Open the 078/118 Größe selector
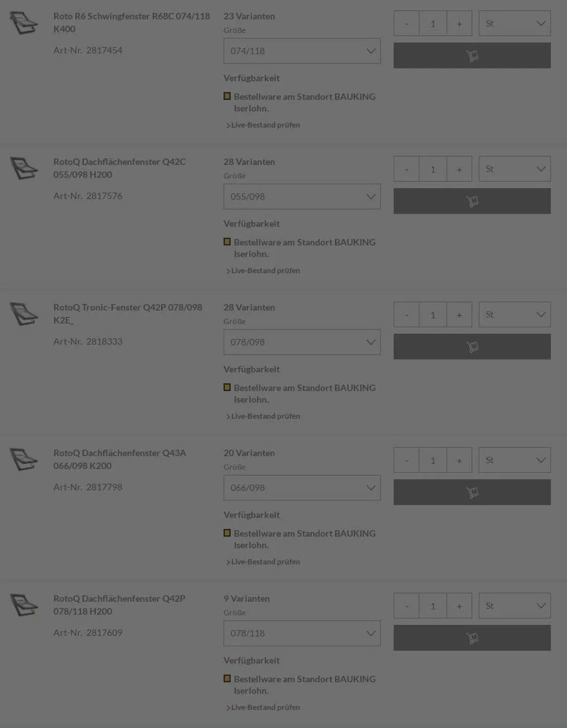Screen dimensions: 567x728 [x=302, y=633]
